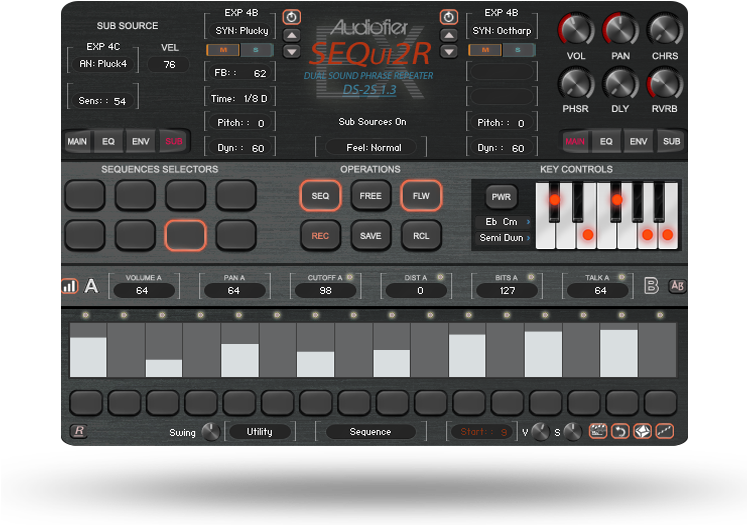
Task: Click the last step LED above the velocity bars
Action: 660,315
